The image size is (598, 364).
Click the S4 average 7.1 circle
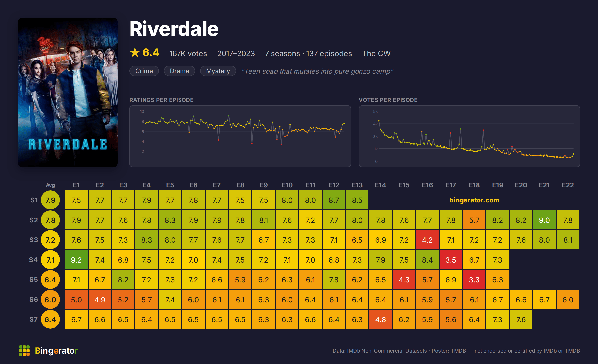click(x=50, y=260)
